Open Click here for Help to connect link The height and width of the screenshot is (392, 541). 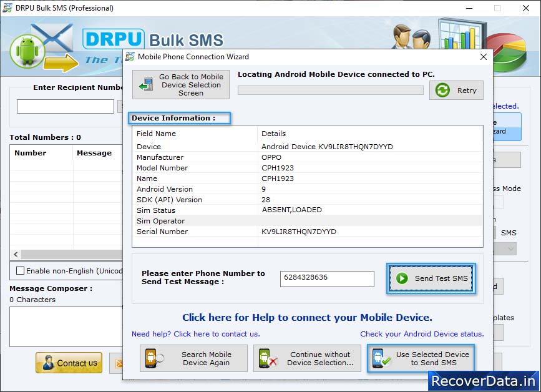point(307,318)
